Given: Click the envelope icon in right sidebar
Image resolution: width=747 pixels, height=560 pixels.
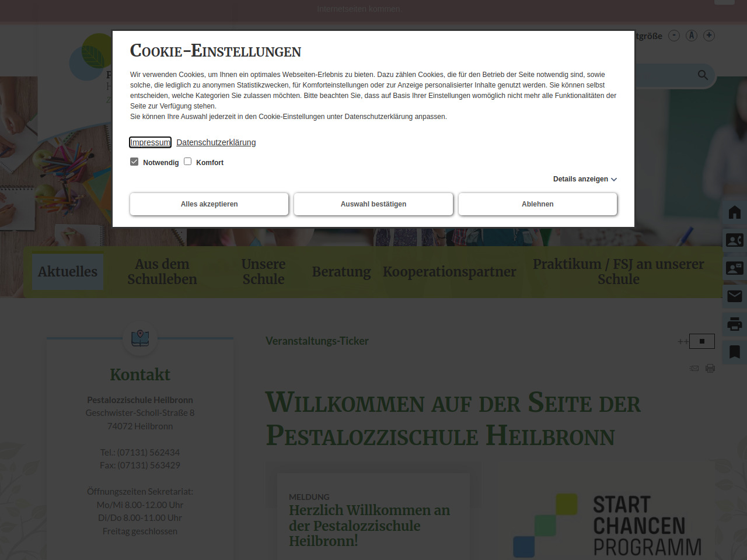Looking at the screenshot, I should click(x=735, y=296).
